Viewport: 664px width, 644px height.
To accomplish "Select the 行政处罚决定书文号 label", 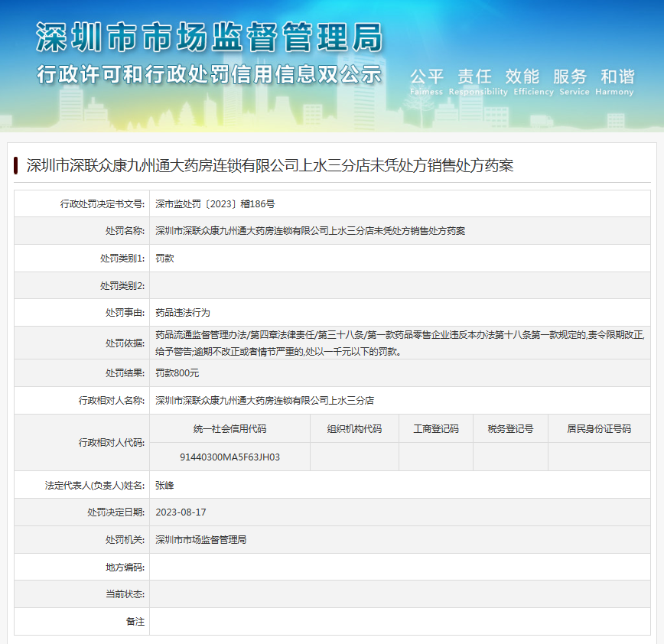I will [x=102, y=204].
